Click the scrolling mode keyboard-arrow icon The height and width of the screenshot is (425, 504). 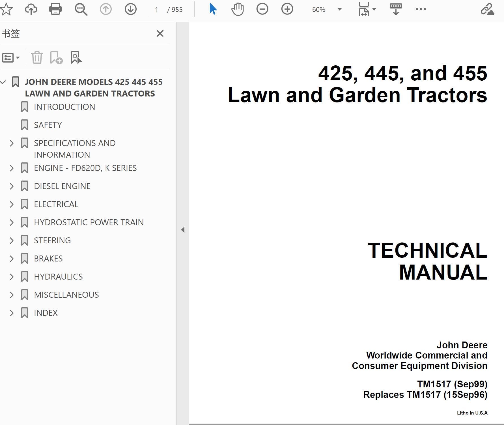396,9
